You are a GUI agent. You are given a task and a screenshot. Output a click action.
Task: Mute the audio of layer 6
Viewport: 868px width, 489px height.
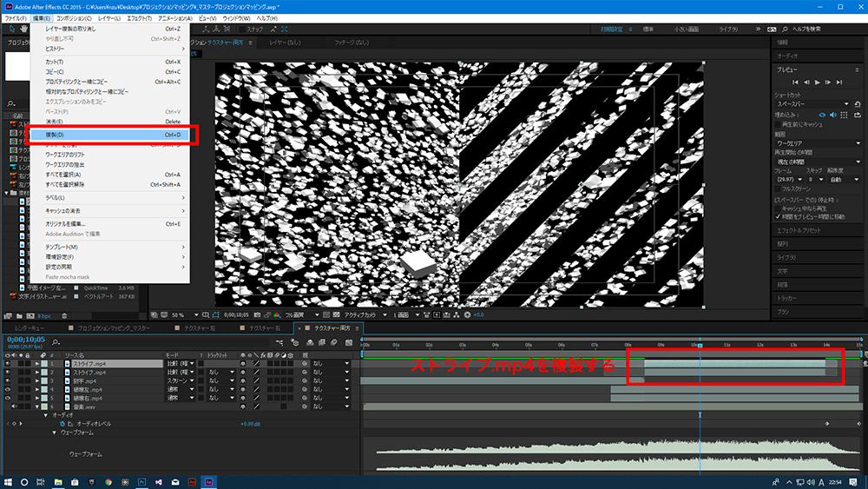tap(15, 406)
